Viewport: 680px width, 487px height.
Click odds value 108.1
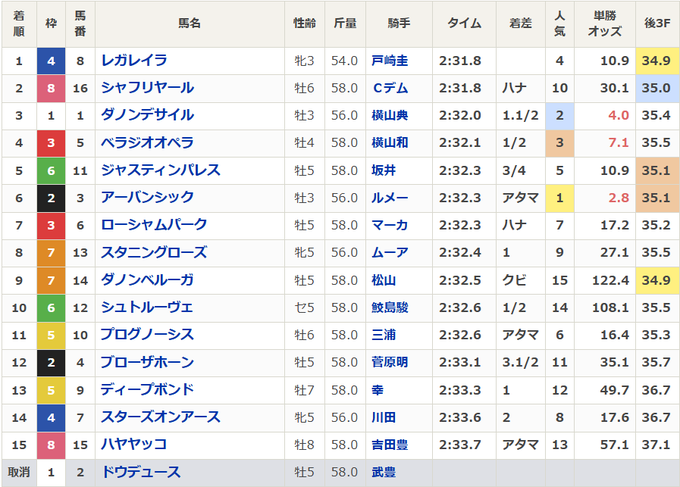(x=610, y=307)
